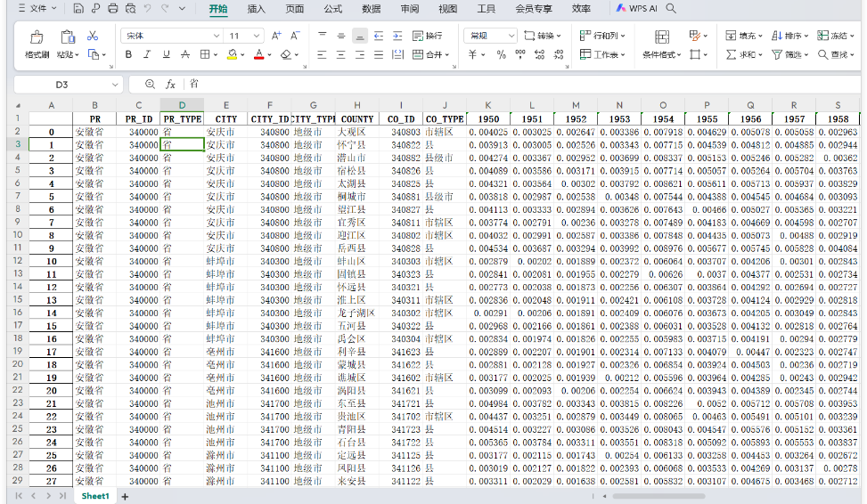Click the Cut scissors icon
This screenshot has width=867, height=504.
tap(93, 37)
